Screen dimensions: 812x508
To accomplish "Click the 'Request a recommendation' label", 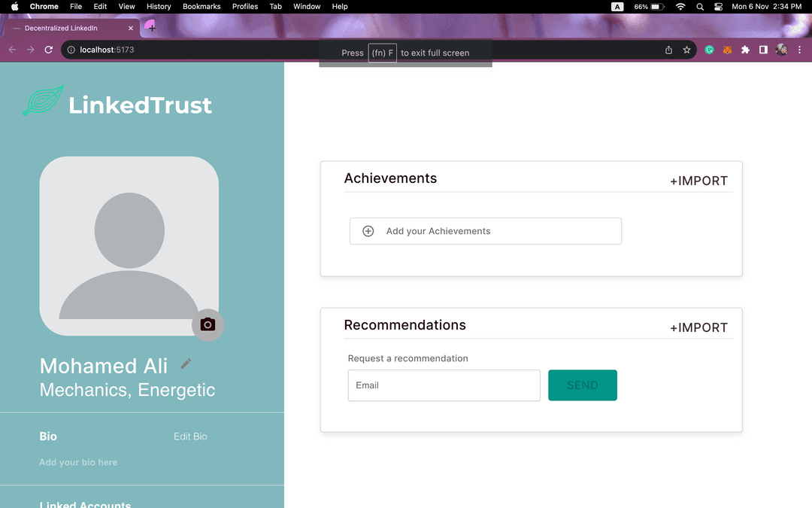I will [408, 358].
